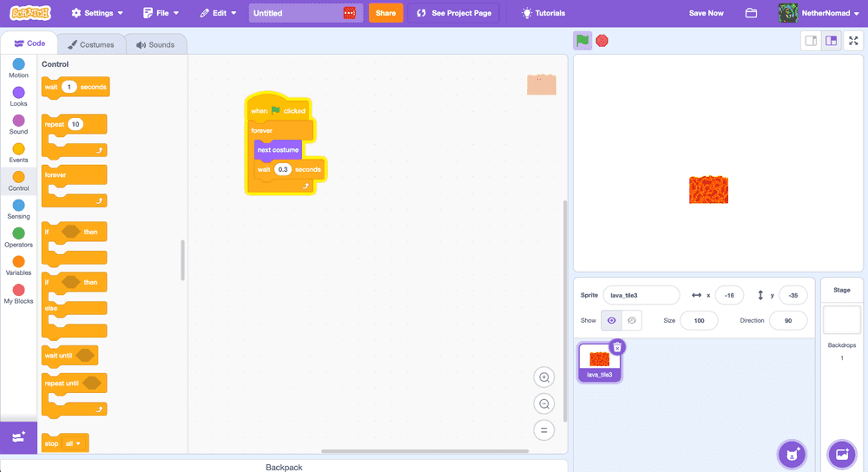Enter full screen stage mode
Image resolution: width=868 pixels, height=472 pixels.
click(x=853, y=41)
